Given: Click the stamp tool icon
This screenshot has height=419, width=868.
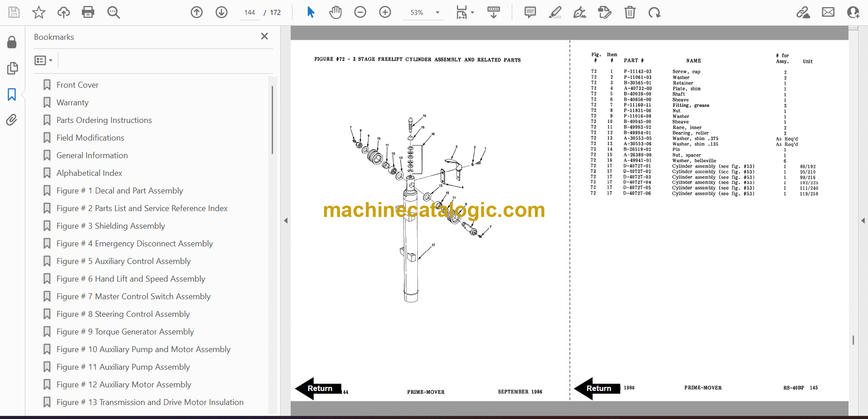Looking at the screenshot, I should pos(604,12).
